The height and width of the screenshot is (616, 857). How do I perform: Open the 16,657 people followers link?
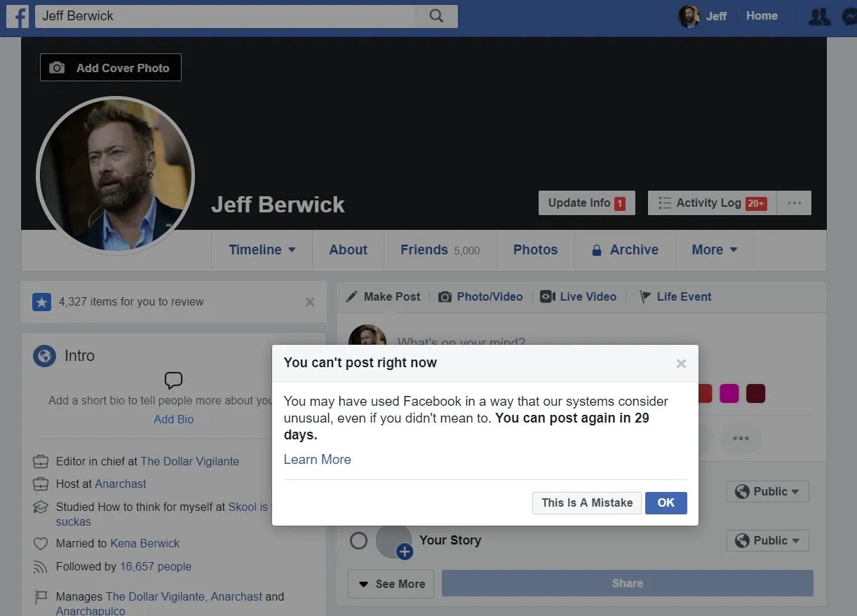(x=156, y=566)
